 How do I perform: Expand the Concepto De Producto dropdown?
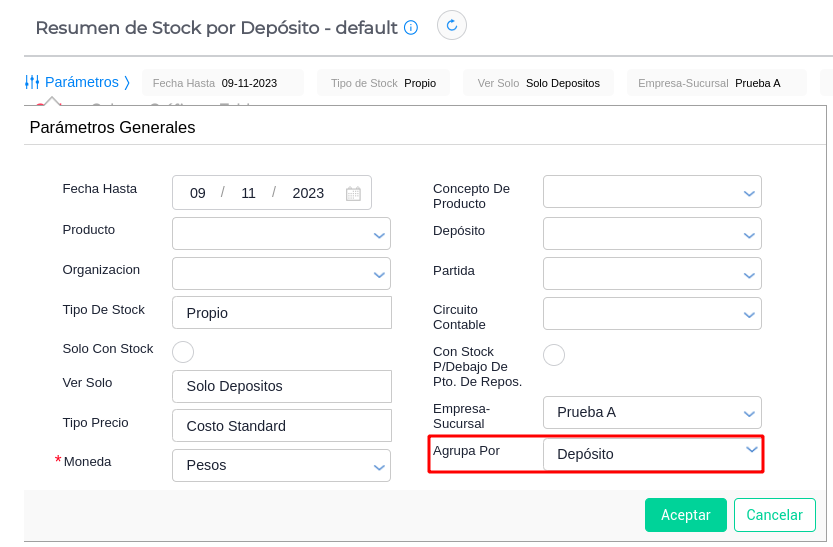pos(750,193)
